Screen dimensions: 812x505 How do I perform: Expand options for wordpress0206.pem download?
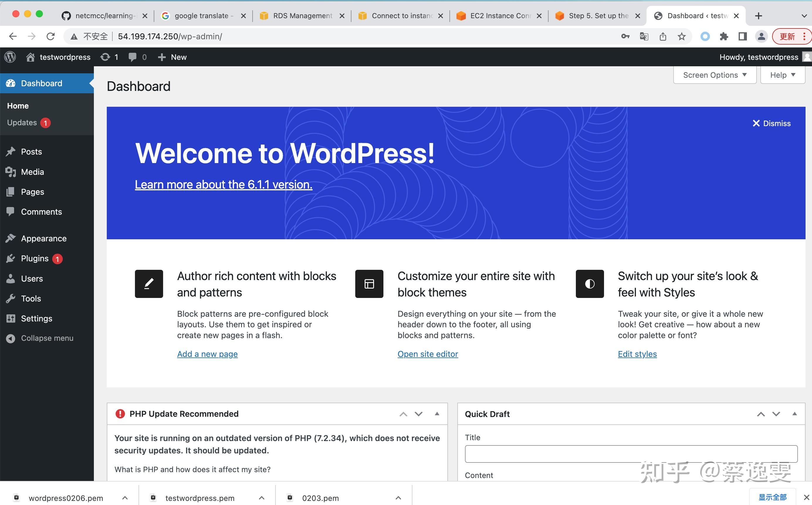point(125,497)
